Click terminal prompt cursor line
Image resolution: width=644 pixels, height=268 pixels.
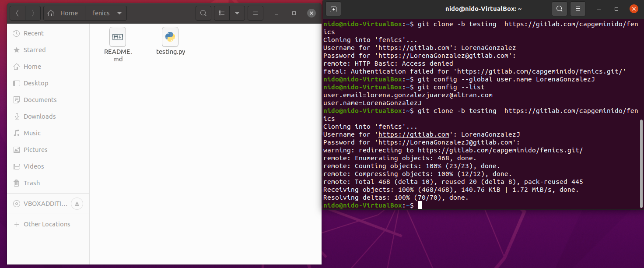pyautogui.click(x=372, y=205)
